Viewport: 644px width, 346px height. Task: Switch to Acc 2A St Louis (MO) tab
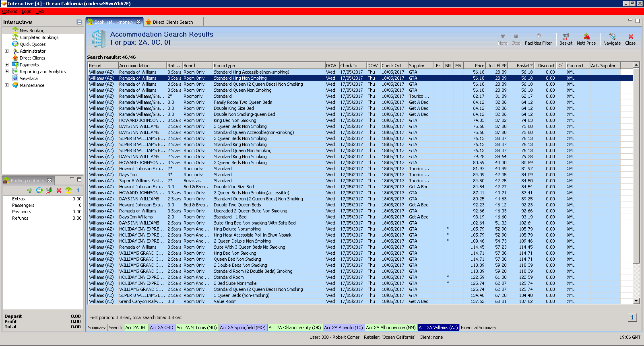coord(196,327)
